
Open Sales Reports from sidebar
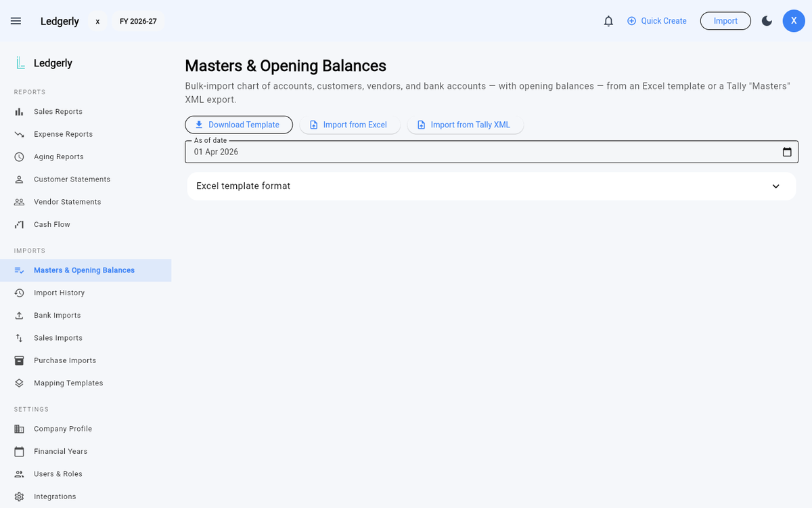tap(85, 112)
